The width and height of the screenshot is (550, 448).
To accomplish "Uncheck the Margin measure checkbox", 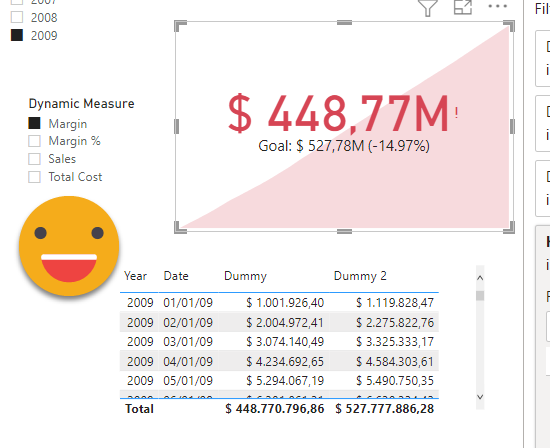I will [x=34, y=123].
